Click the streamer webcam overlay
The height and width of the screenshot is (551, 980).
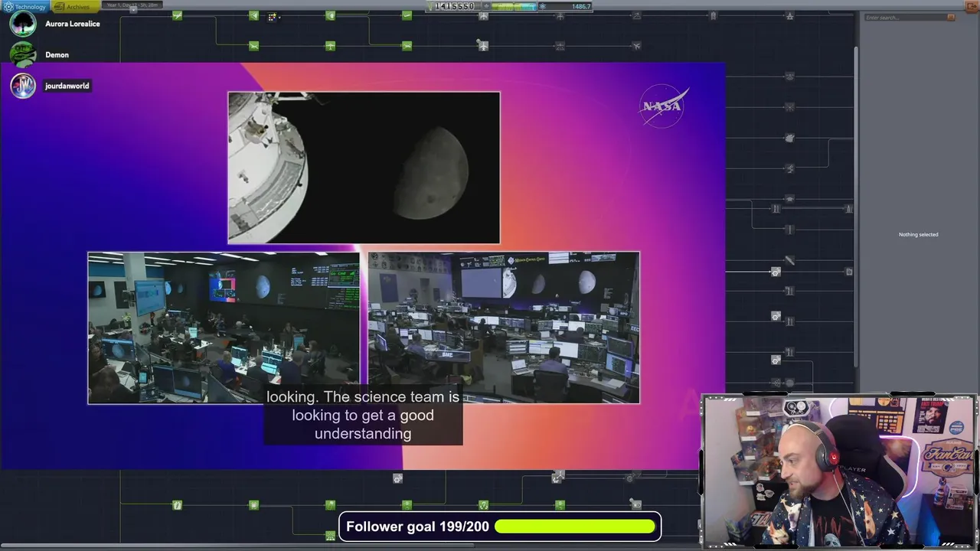click(839, 471)
